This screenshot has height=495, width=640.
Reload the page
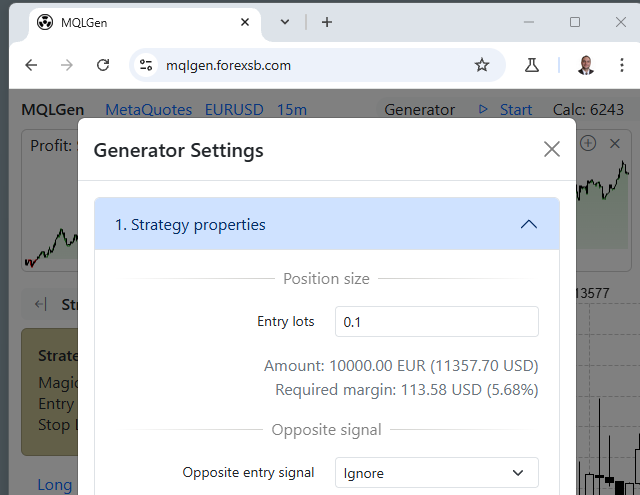103,65
